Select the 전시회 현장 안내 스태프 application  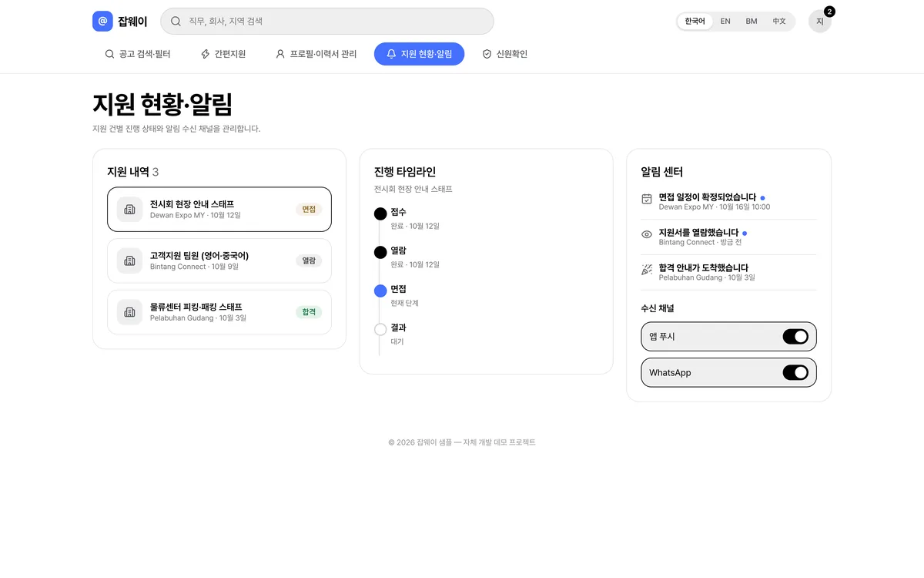pyautogui.click(x=219, y=209)
